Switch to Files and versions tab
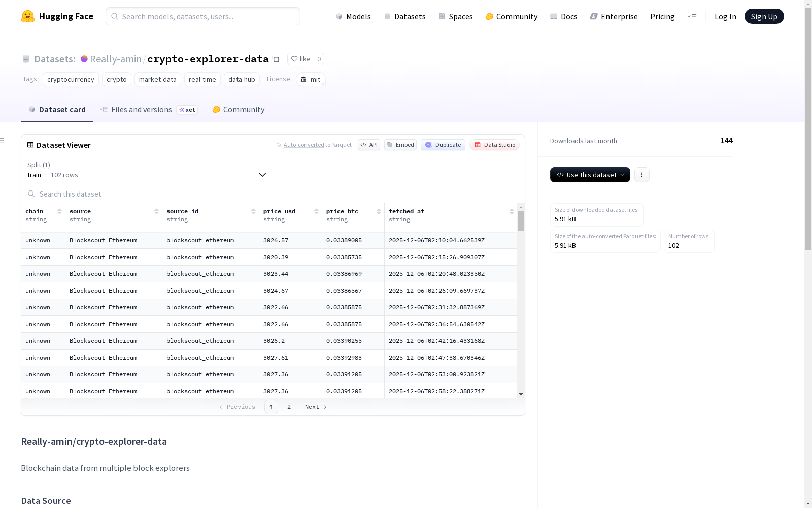This screenshot has width=812, height=508. pyautogui.click(x=149, y=110)
